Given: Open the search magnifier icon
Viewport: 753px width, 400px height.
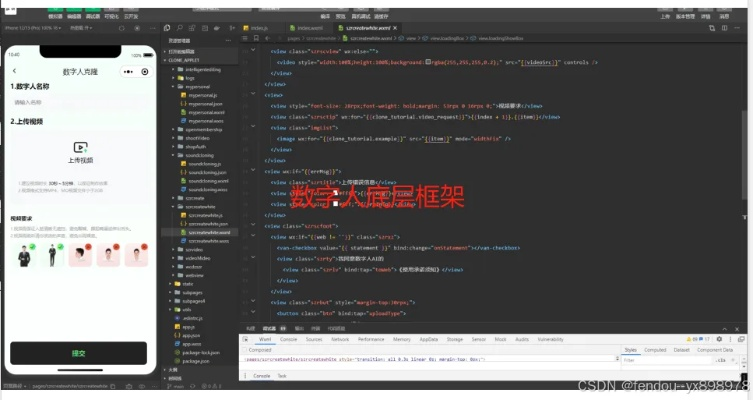Looking at the screenshot, I should [179, 28].
